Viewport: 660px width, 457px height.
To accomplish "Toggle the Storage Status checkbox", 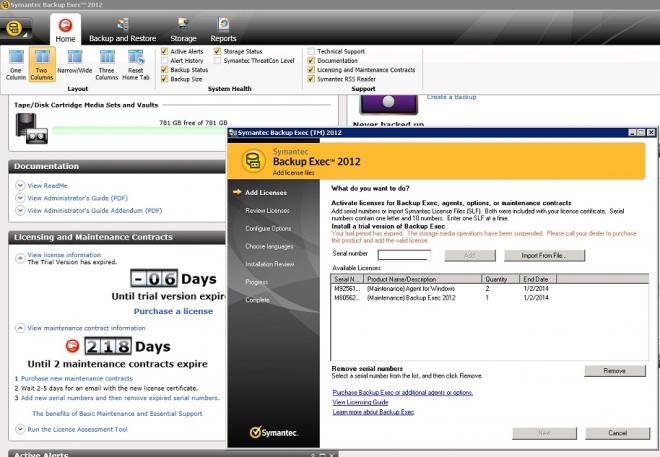I will point(217,51).
